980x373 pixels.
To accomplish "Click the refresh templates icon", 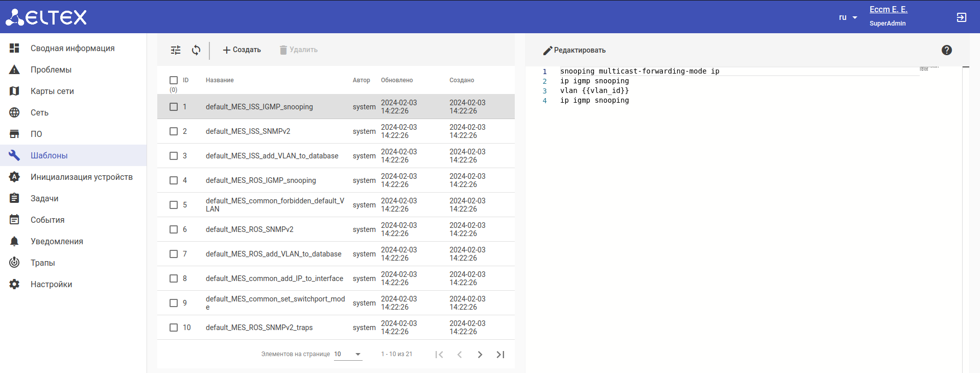I will click(x=196, y=50).
